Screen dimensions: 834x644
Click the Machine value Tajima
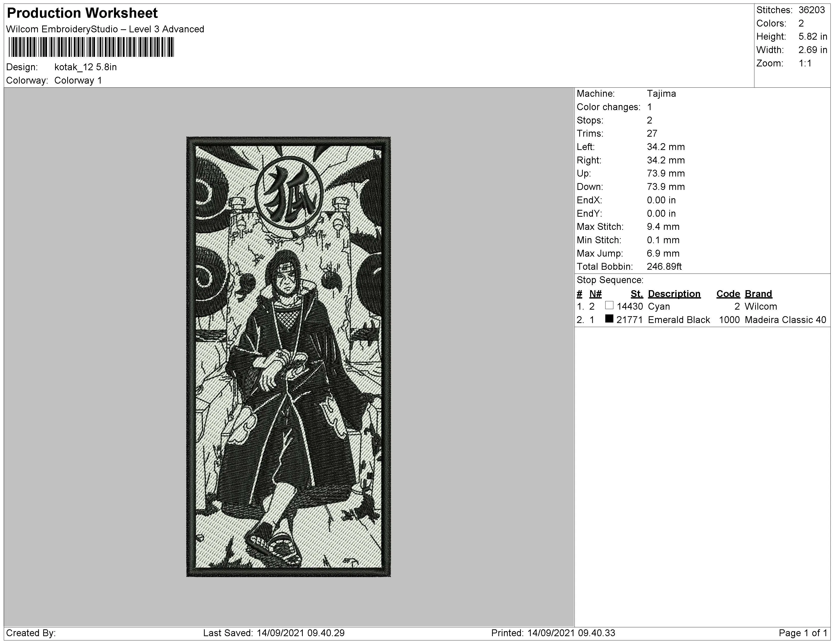point(661,94)
